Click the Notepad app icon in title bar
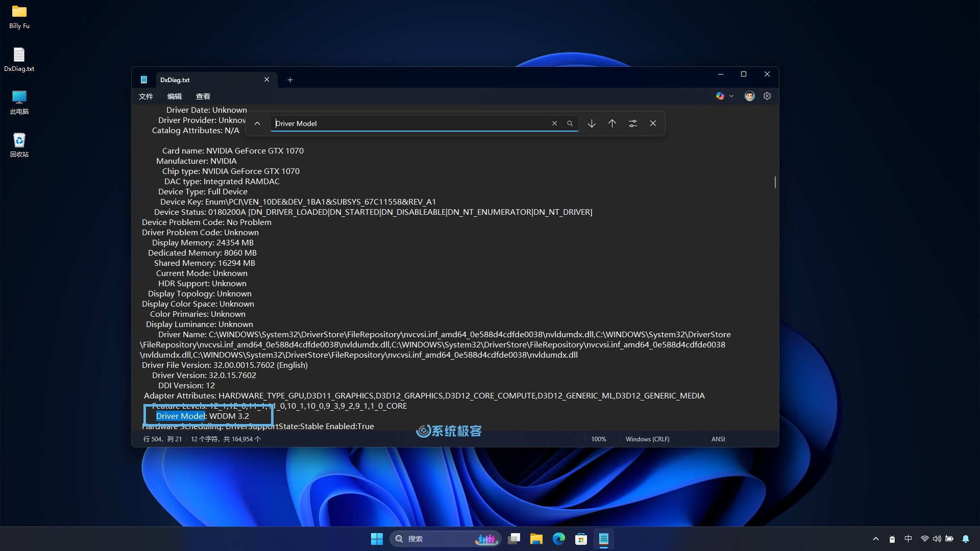 click(x=144, y=80)
